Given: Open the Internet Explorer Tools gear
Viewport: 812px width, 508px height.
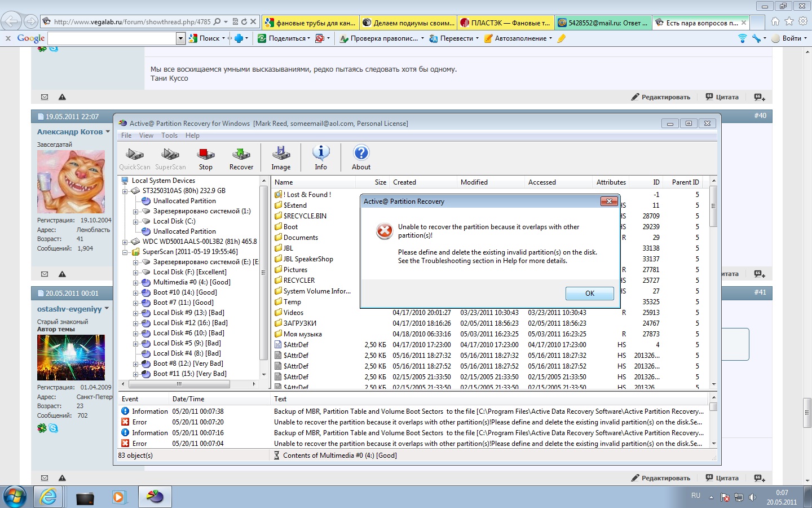Looking at the screenshot, I should [x=802, y=21].
